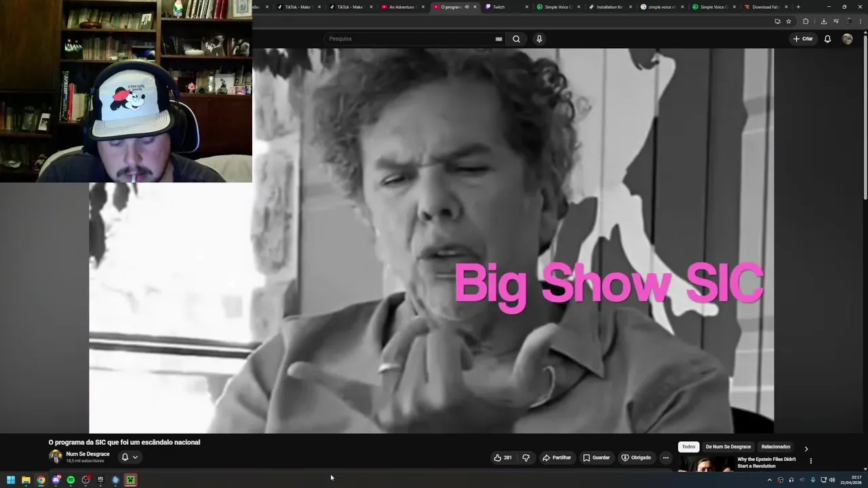
Task: Open options menu for Epstein Files video
Action: pos(810,461)
